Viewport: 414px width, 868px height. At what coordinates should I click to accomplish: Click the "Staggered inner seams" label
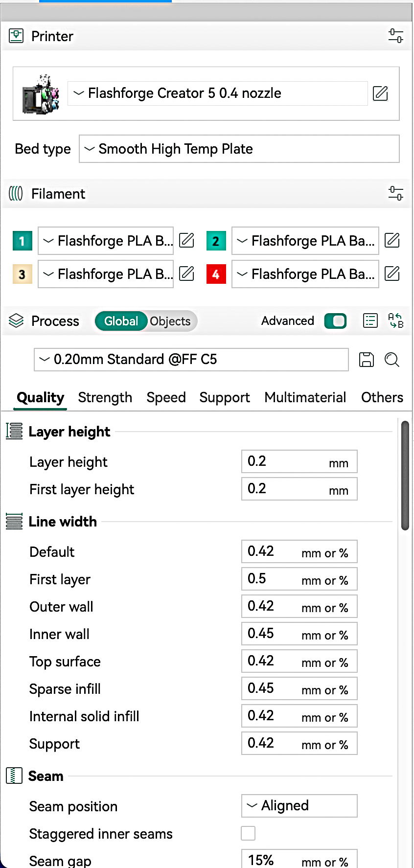pyautogui.click(x=101, y=834)
